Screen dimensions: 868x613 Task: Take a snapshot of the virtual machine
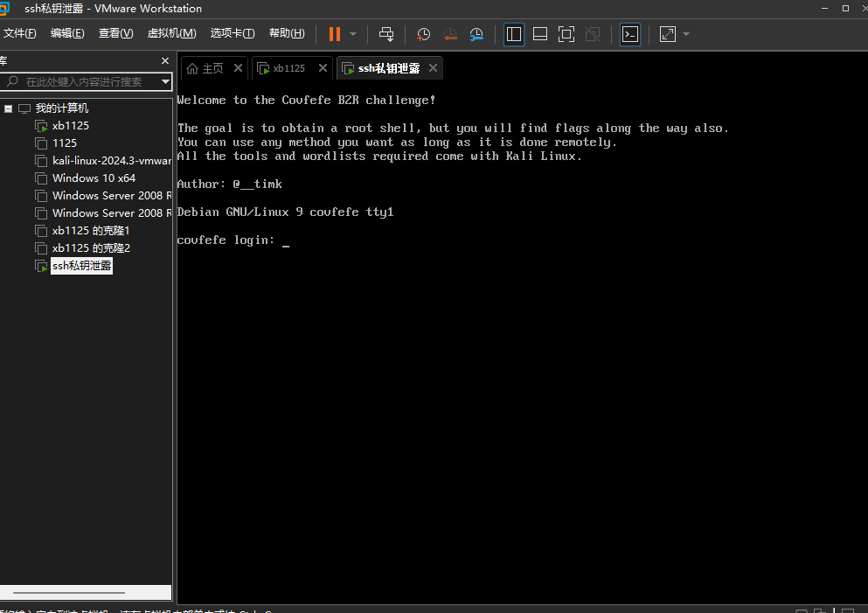pos(423,34)
